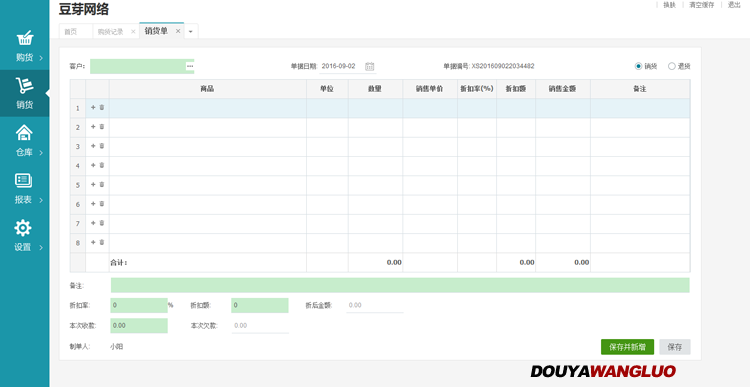Click the 制单人 name 小阳
Screen dimensions: 750x387
117,347
